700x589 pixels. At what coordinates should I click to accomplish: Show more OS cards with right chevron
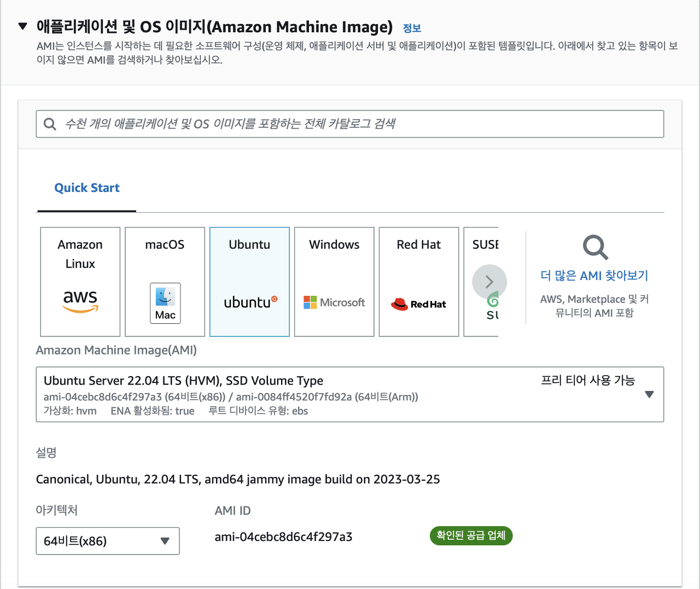coord(489,282)
